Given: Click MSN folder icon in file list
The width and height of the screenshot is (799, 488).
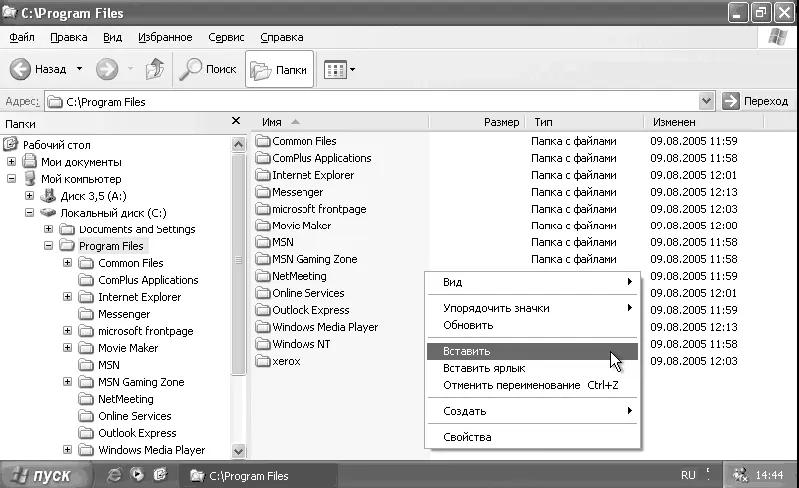Looking at the screenshot, I should [263, 242].
